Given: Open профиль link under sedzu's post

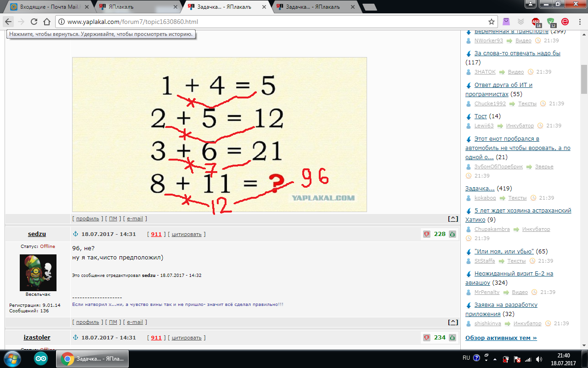Looking at the screenshot, I should point(88,322).
